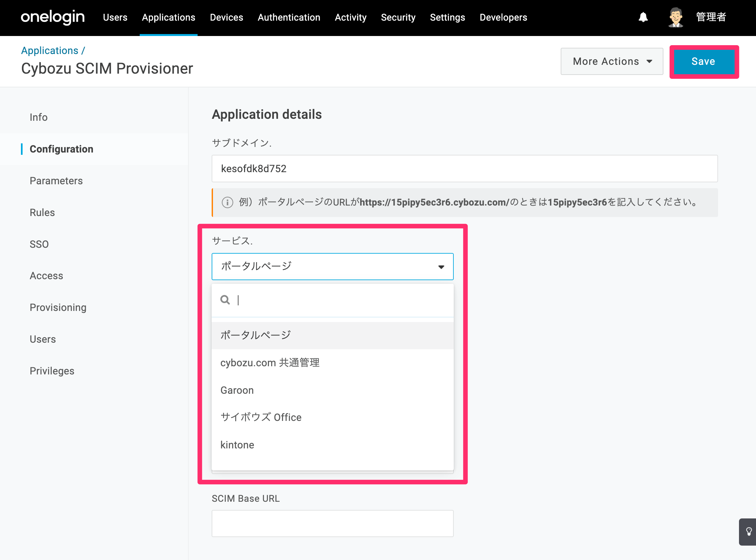Click the SCIM Base URL input field
This screenshot has height=560, width=756.
pos(332,523)
